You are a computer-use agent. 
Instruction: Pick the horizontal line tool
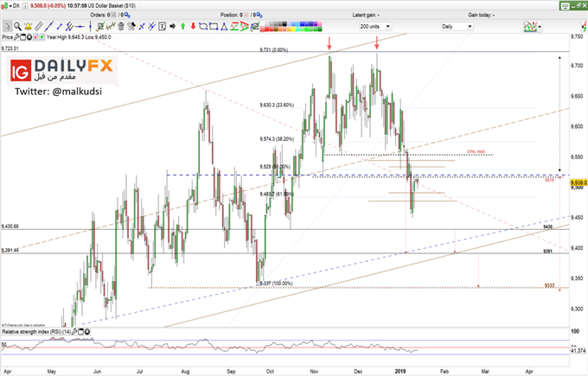click(x=80, y=27)
